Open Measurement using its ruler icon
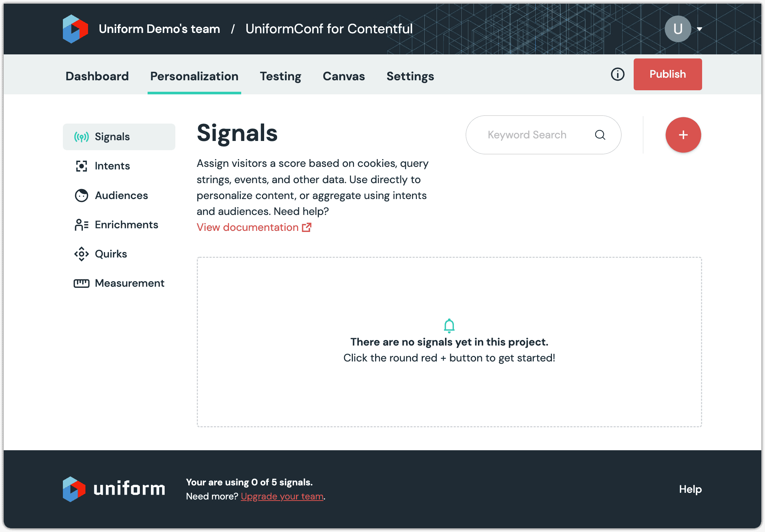The image size is (765, 532). pos(81,283)
